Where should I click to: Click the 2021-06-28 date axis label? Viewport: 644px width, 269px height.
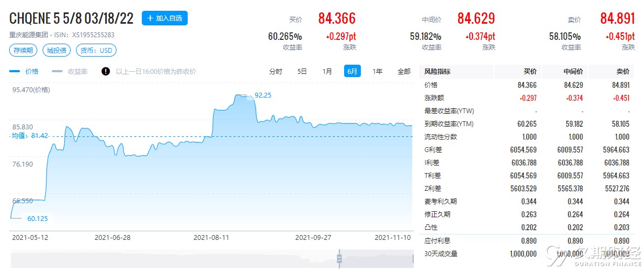coord(113,237)
